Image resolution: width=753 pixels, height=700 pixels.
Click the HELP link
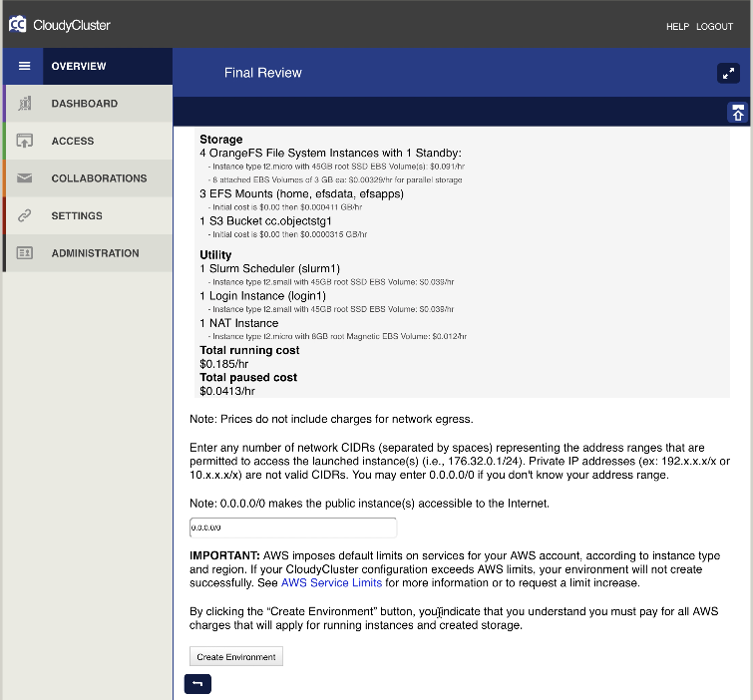677,27
